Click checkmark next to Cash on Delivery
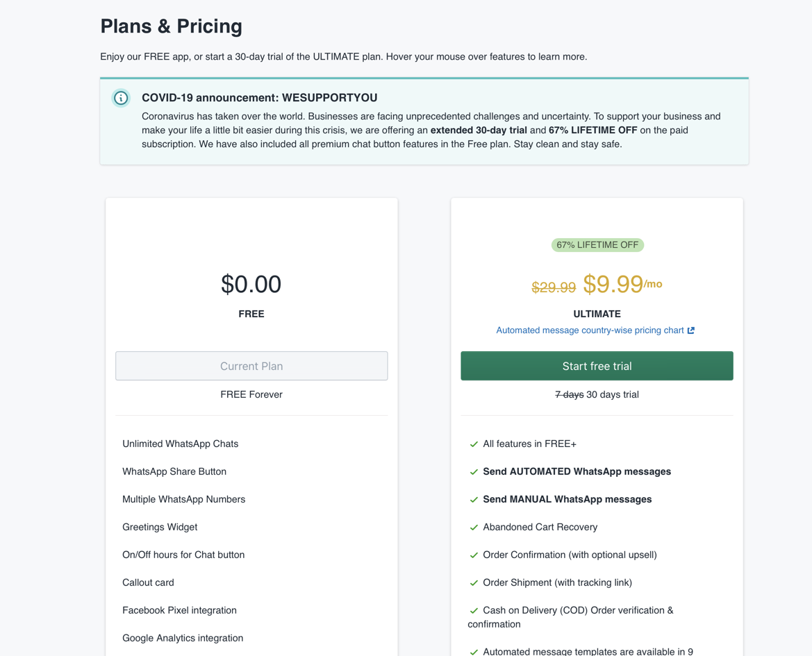The height and width of the screenshot is (656, 812). [x=474, y=611]
